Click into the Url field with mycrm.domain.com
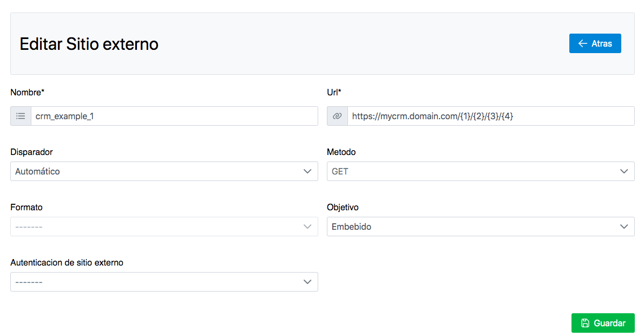Screen dimensions: 644x336 click(x=490, y=116)
